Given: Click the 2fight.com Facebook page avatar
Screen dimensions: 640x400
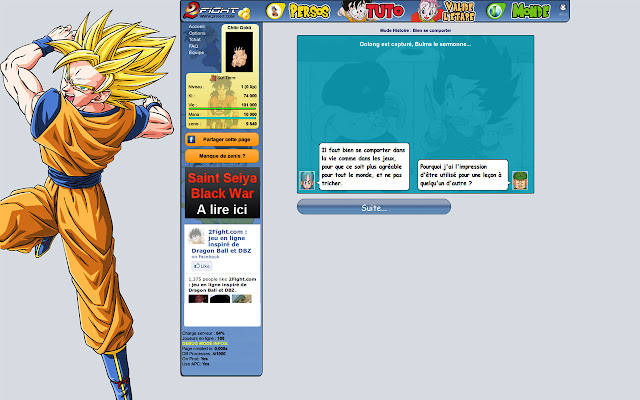Looking at the screenshot, I should (196, 236).
